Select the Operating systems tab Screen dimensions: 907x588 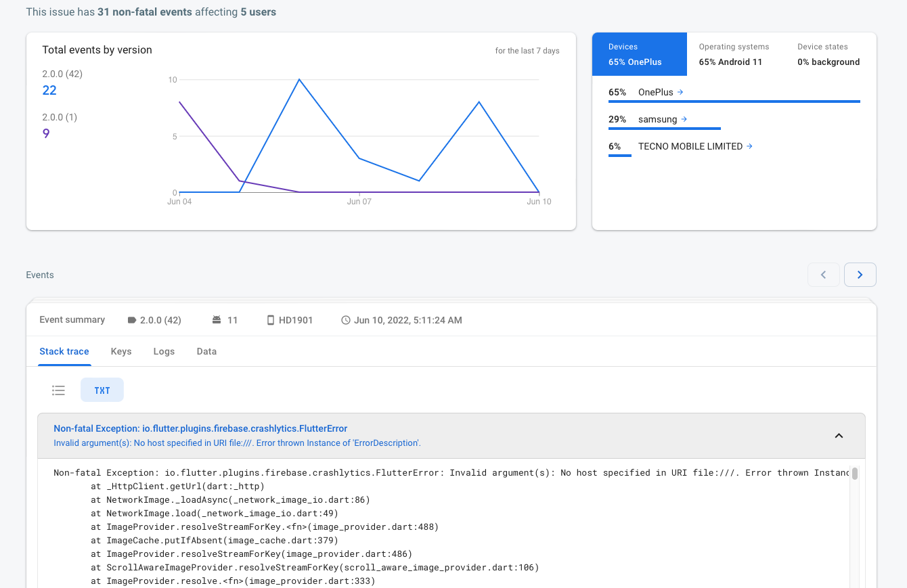(x=734, y=54)
